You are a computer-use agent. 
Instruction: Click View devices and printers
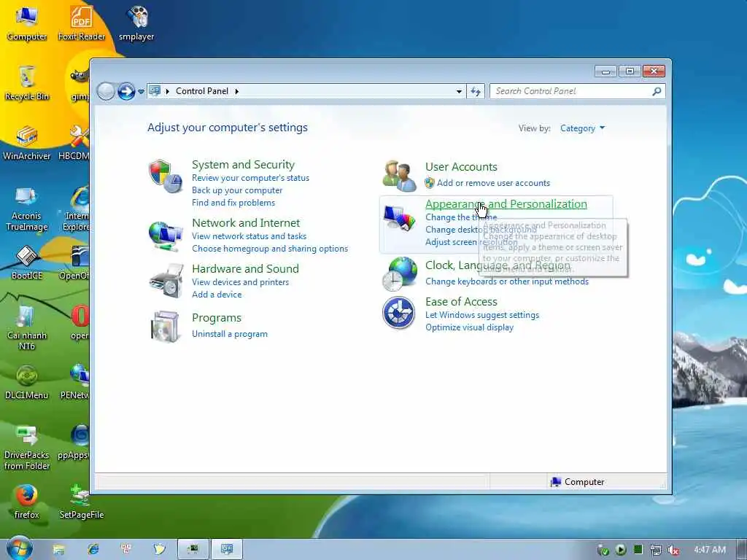[241, 282]
